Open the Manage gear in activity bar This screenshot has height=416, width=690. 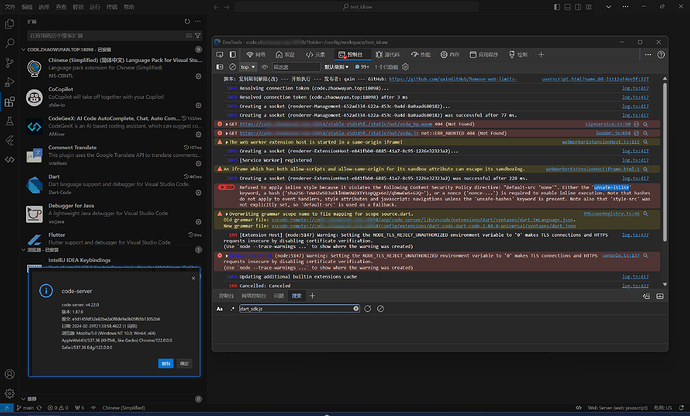coord(9,394)
